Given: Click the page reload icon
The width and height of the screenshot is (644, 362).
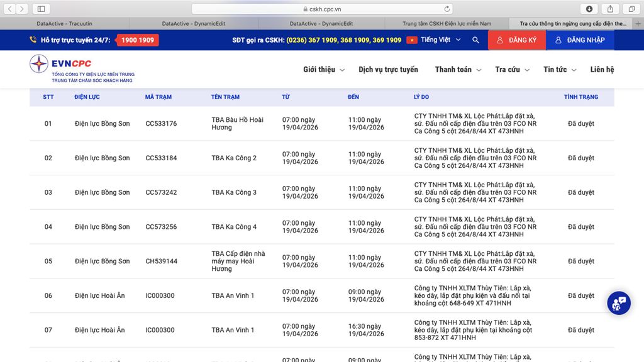Looking at the screenshot, I should click(x=447, y=9).
